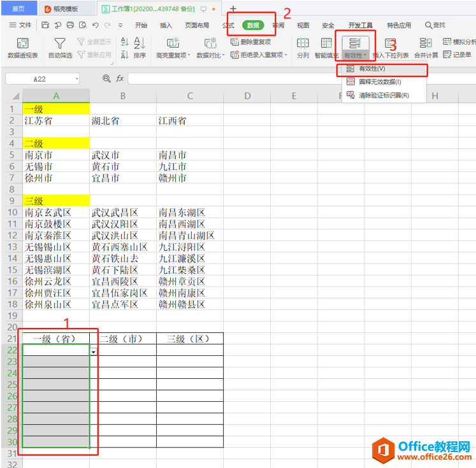Expand the quick access toolbar customize arrow
The image size is (476, 468).
[120, 25]
